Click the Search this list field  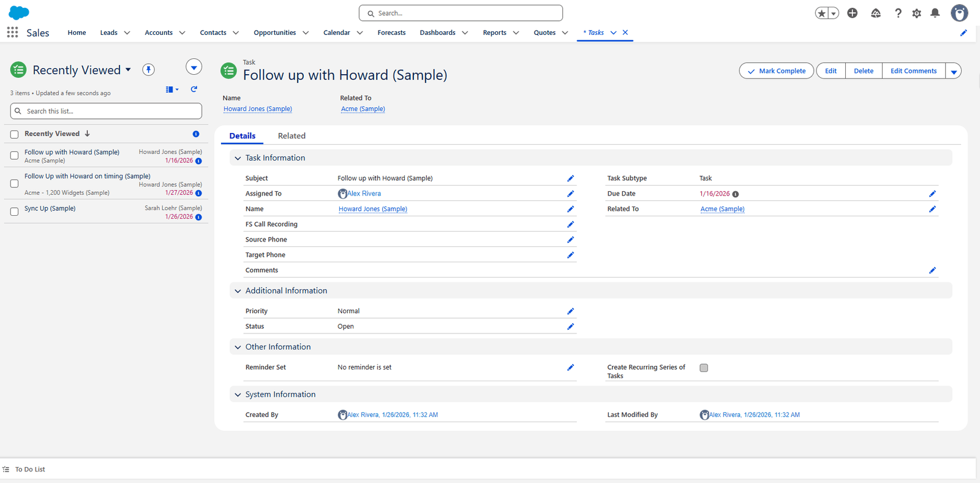coord(106,111)
